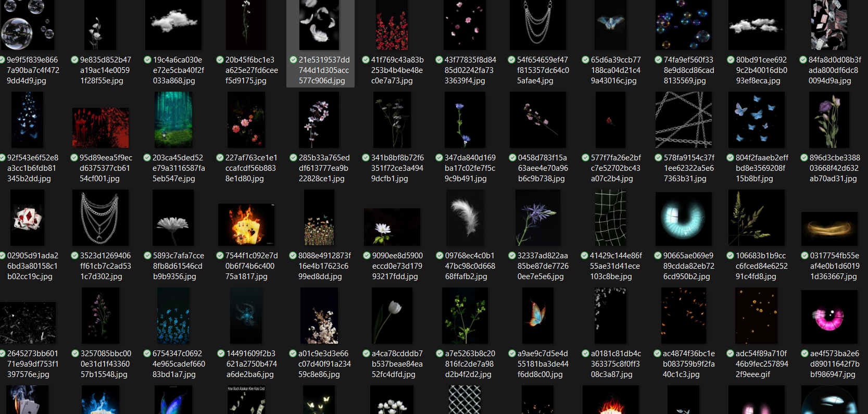
Task: Select burning aces thumbnail 7544f1c092e7d
Action: (246, 224)
